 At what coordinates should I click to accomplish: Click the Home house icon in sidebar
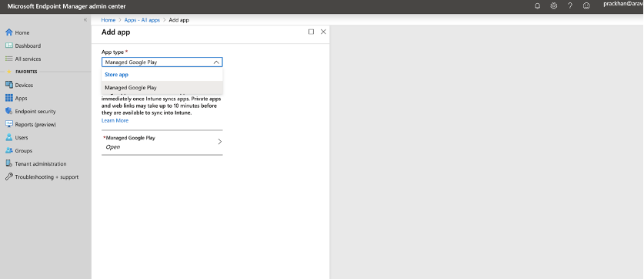(x=9, y=32)
